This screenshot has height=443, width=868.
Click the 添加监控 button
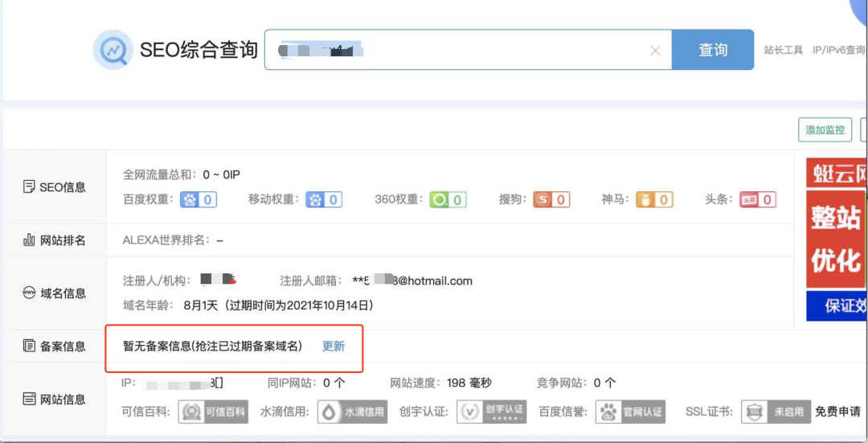point(825,130)
